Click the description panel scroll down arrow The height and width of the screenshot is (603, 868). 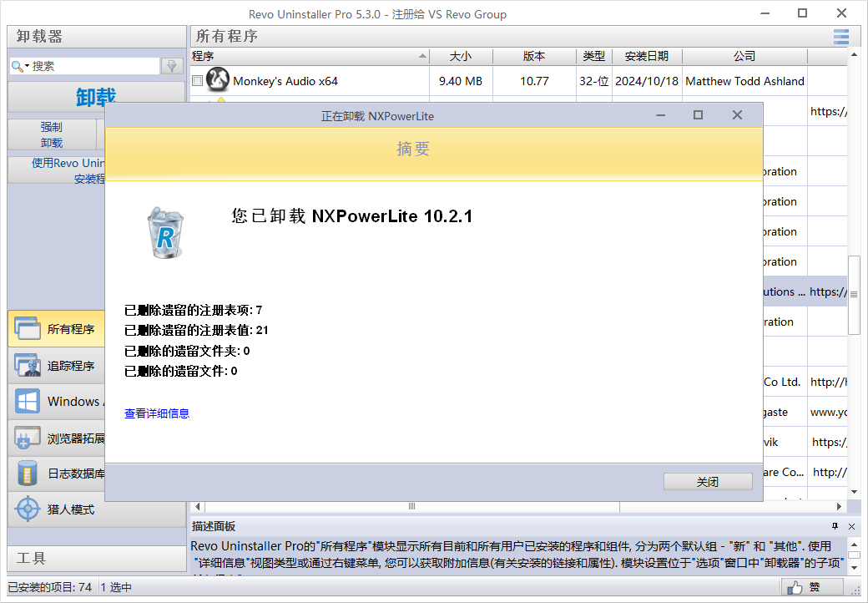point(854,568)
